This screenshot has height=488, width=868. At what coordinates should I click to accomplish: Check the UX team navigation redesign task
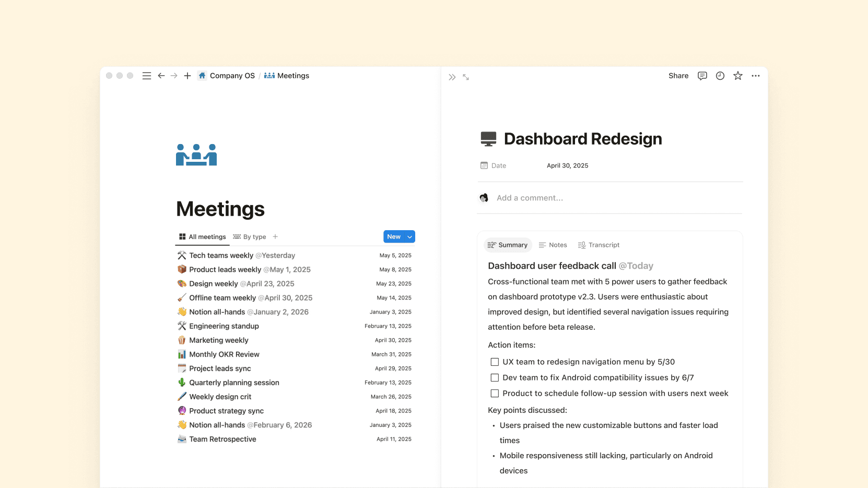[494, 361]
